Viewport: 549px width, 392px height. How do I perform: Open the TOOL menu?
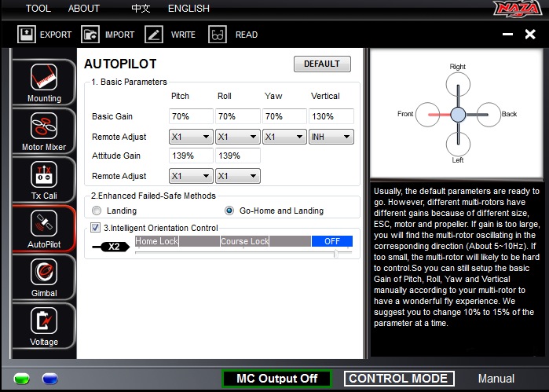[38, 9]
